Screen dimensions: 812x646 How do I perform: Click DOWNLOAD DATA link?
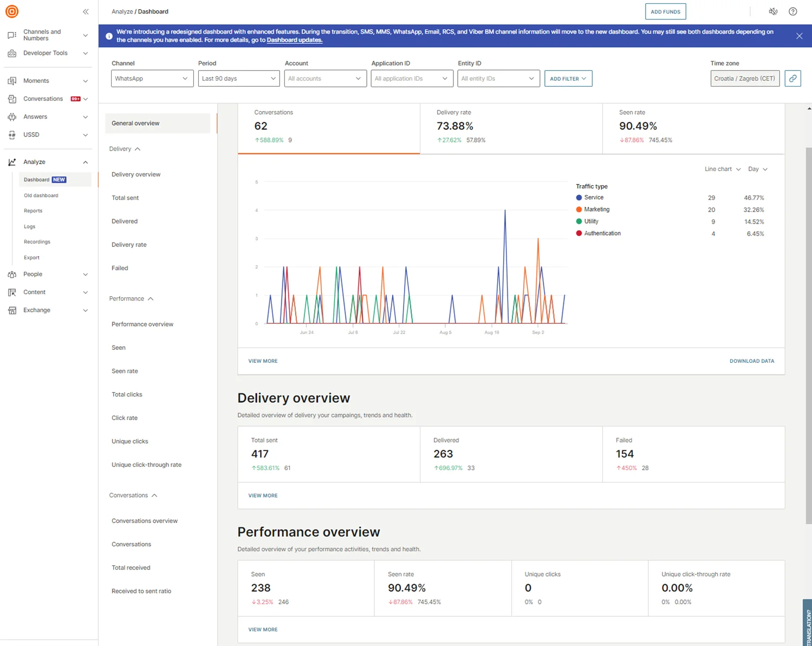(x=752, y=361)
